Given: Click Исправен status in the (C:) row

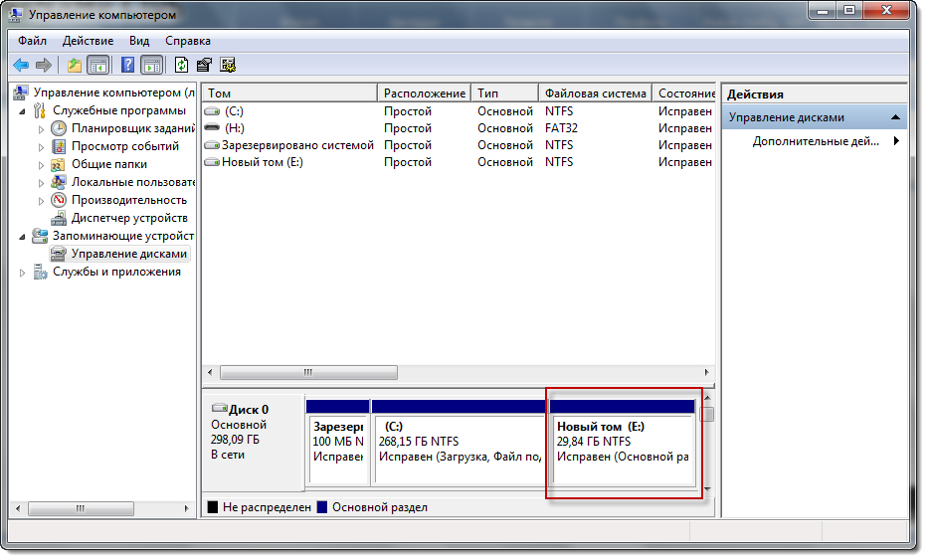Looking at the screenshot, I should [x=684, y=111].
